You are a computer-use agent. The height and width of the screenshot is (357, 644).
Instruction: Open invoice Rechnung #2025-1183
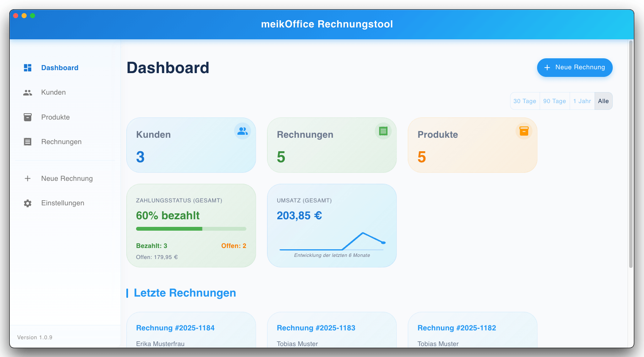click(x=316, y=328)
